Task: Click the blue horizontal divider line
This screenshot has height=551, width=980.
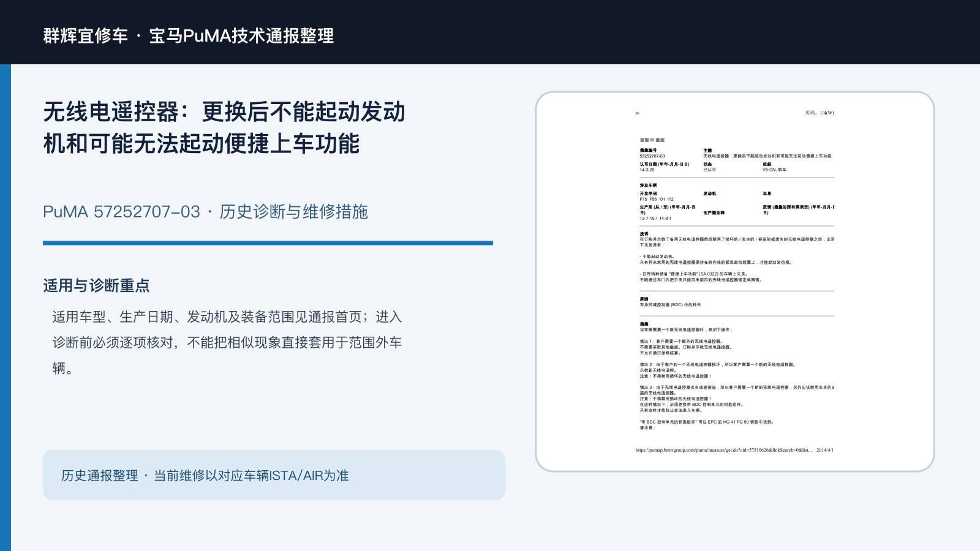Action: pyautogui.click(x=268, y=243)
